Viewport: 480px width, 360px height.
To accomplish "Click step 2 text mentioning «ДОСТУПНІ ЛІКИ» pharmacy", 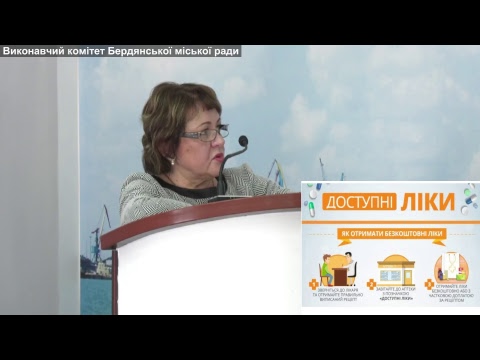I will point(396,294).
